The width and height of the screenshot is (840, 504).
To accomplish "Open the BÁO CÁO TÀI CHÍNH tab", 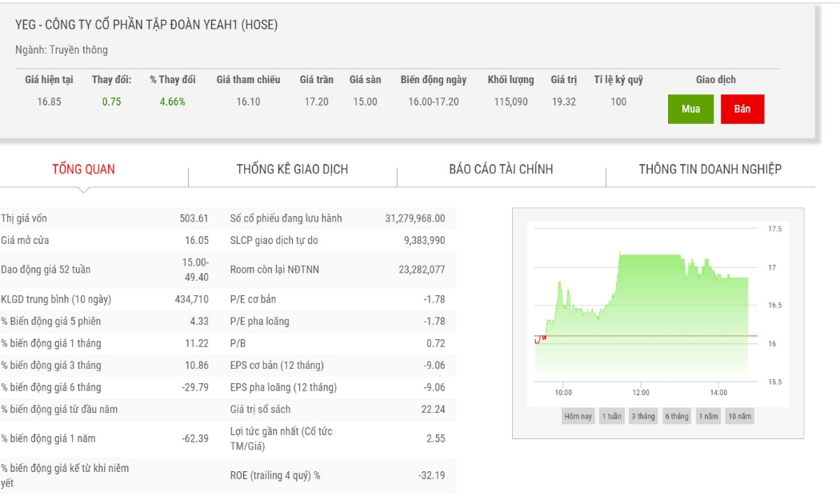I will click(x=501, y=170).
